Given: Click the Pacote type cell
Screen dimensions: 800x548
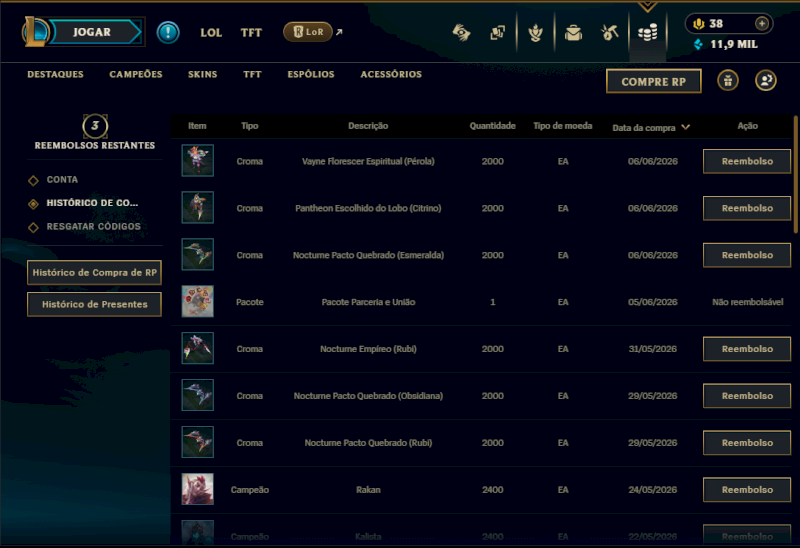Looking at the screenshot, I should (x=249, y=302).
